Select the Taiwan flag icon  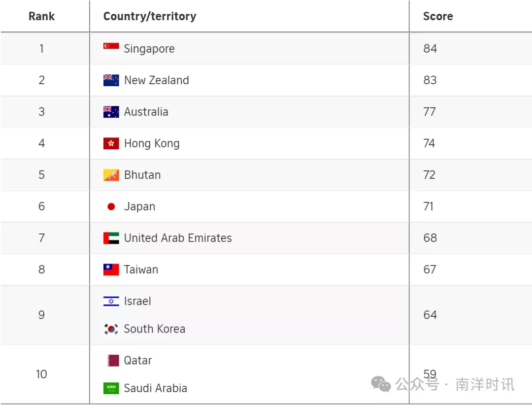111,270
